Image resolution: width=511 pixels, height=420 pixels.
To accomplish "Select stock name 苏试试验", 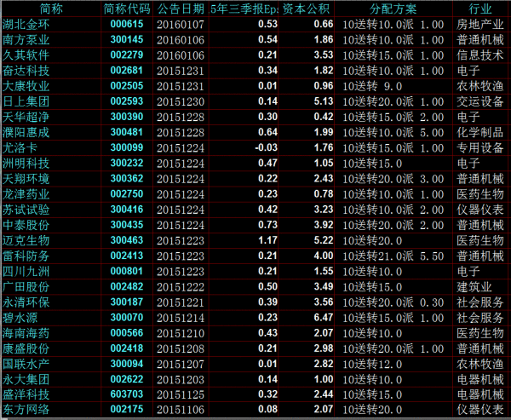I will click(26, 210).
